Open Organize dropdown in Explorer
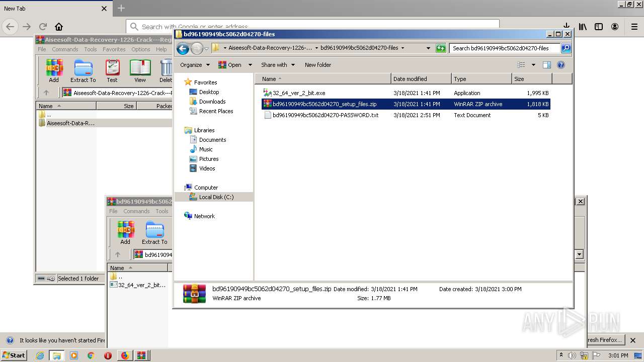Viewport: 644px width, 362px height. tap(194, 65)
